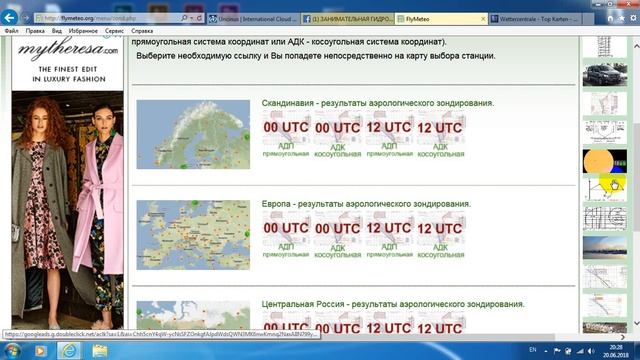Go back with the browser back arrow
This screenshot has height=360, width=640.
coord(9,18)
